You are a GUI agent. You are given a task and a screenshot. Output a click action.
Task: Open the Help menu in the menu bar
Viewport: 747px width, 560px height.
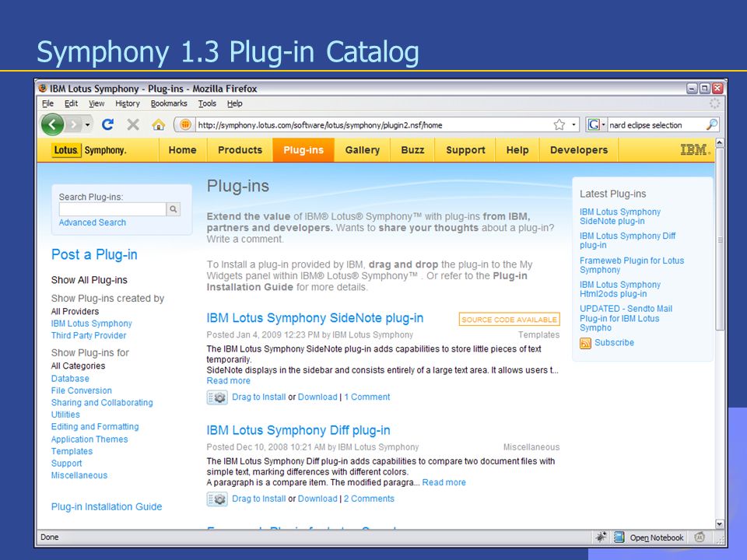pos(234,103)
